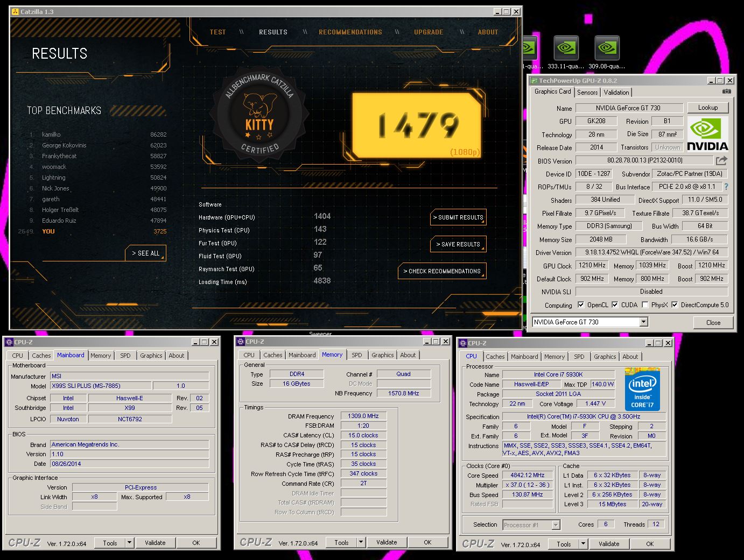Click the Bus Interface question mark icon
The width and height of the screenshot is (744, 560).
726,187
